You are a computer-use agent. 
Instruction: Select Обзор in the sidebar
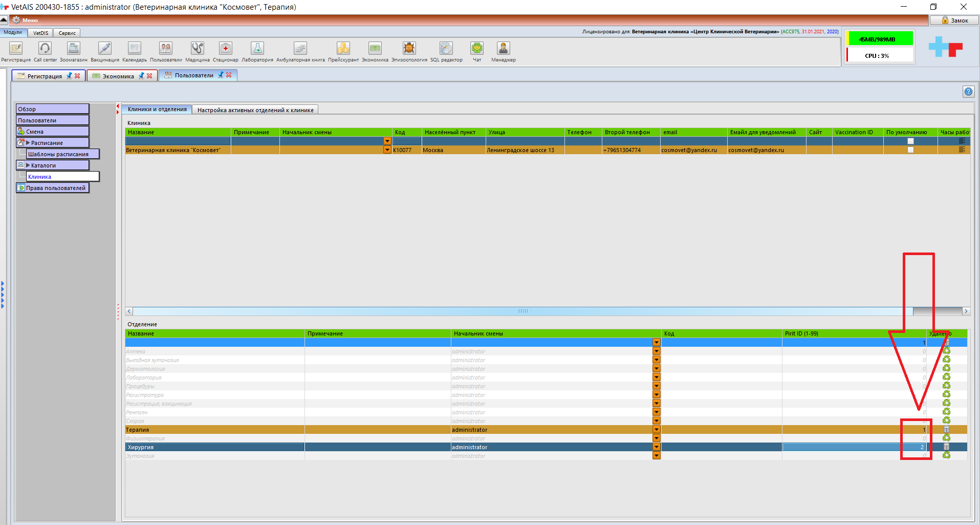tap(52, 109)
